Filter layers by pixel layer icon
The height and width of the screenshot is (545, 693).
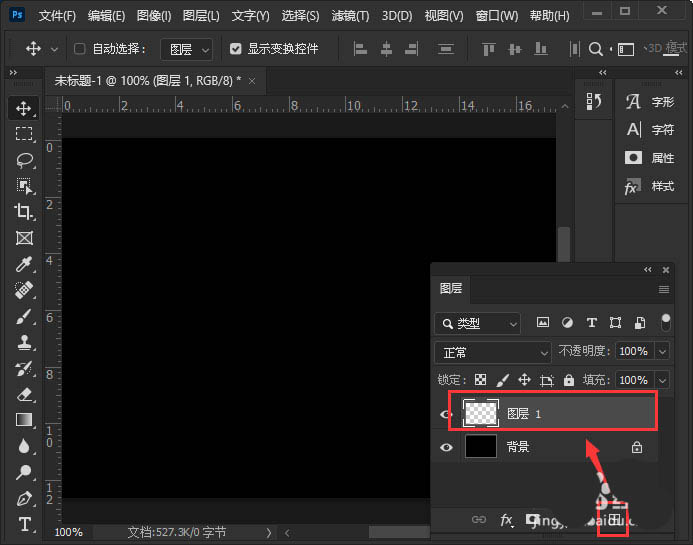point(543,323)
